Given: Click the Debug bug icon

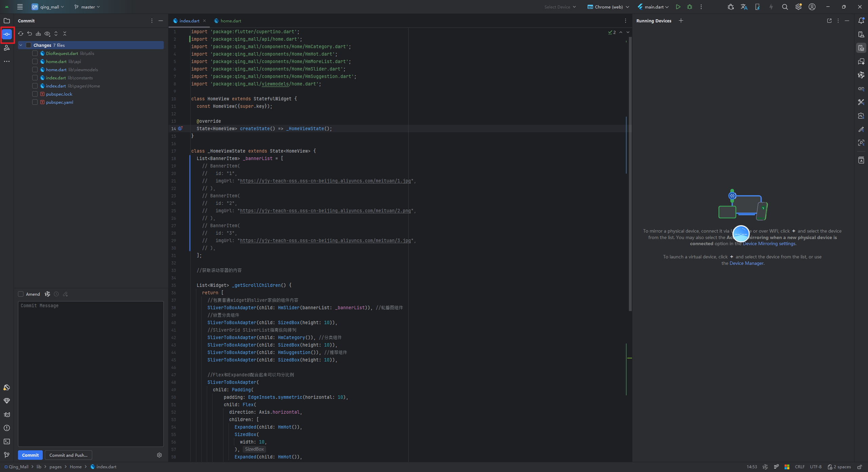Looking at the screenshot, I should [689, 7].
